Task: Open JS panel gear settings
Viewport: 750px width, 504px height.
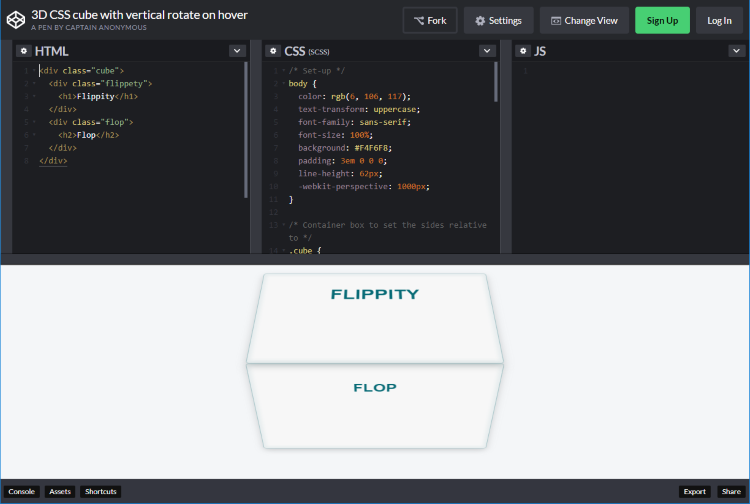Action: pos(523,51)
